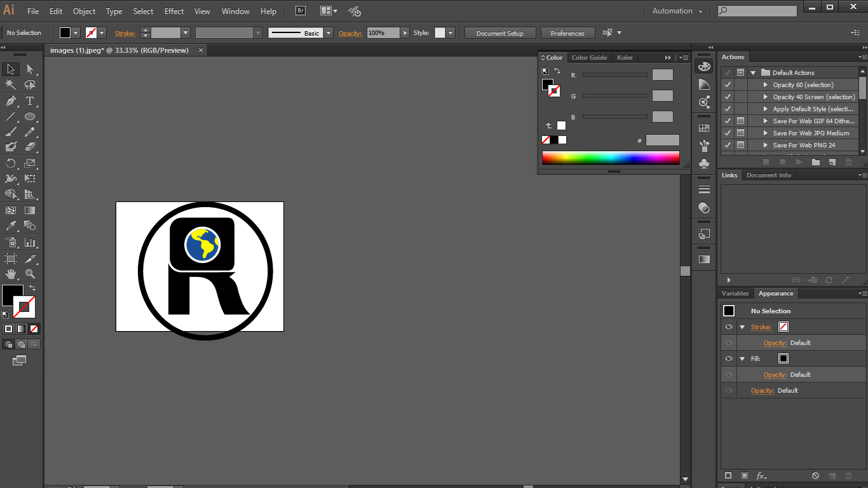Select the Pencil tool
This screenshot has width=868, height=488.
[x=30, y=132]
